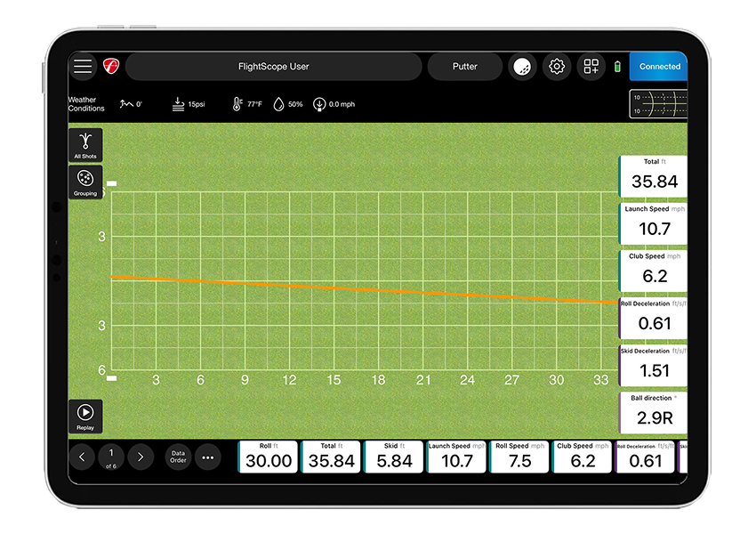Open the hamburger menu
This screenshot has height=534, width=756.
pos(83,67)
